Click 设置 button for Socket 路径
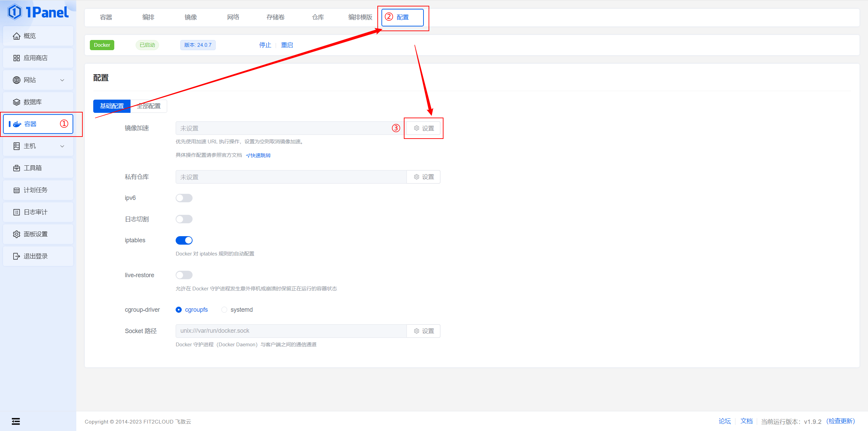The image size is (868, 431). click(x=423, y=331)
